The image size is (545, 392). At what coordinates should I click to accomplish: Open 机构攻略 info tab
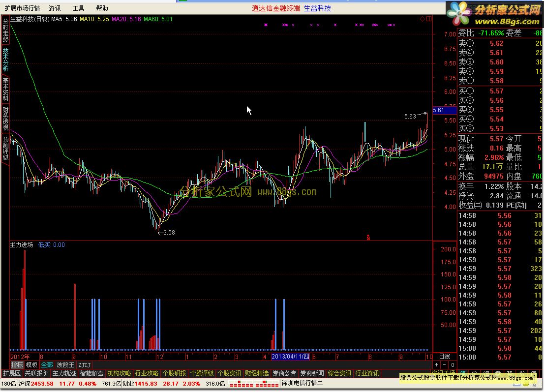tap(119, 373)
